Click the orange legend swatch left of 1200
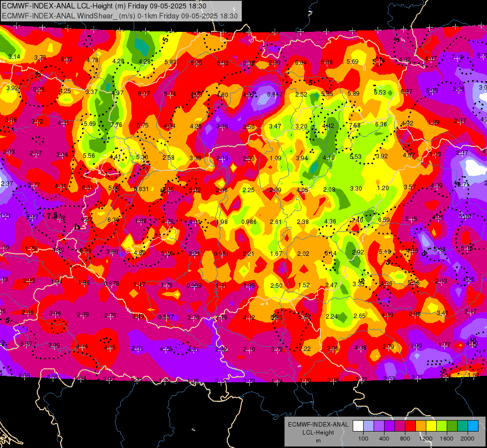487x448 pixels. 421,426
